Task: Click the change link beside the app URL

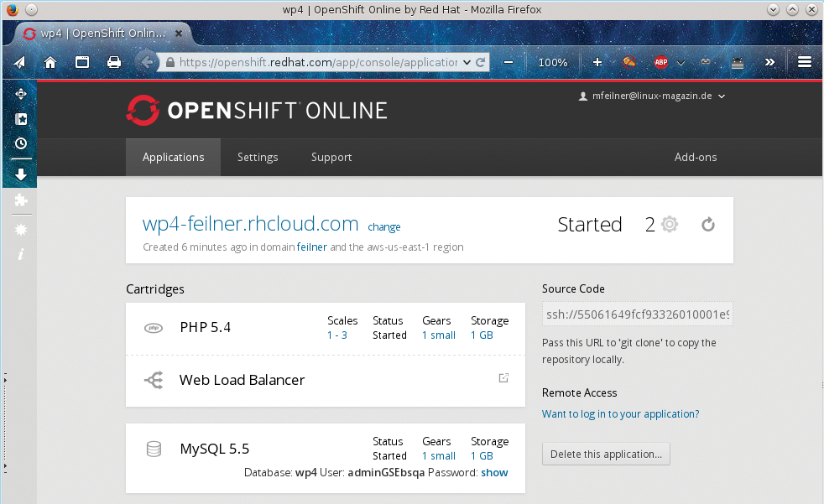Action: pyautogui.click(x=384, y=226)
